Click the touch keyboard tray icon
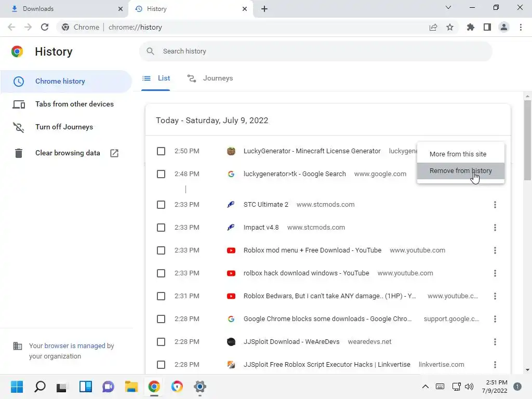 coord(440,387)
